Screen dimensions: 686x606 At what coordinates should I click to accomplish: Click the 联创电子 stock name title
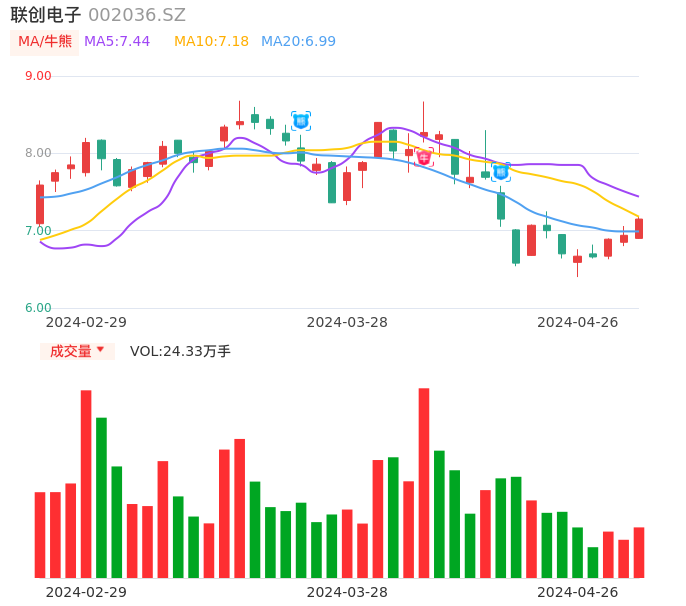46,15
